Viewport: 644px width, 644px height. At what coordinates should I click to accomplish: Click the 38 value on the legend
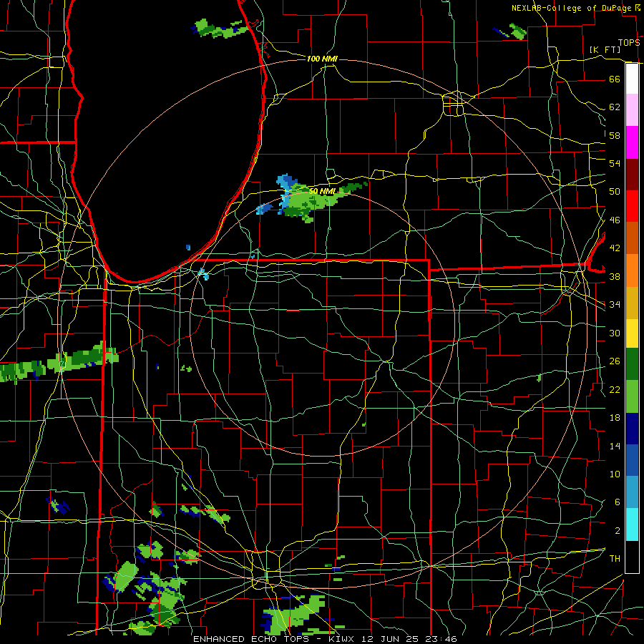615,276
